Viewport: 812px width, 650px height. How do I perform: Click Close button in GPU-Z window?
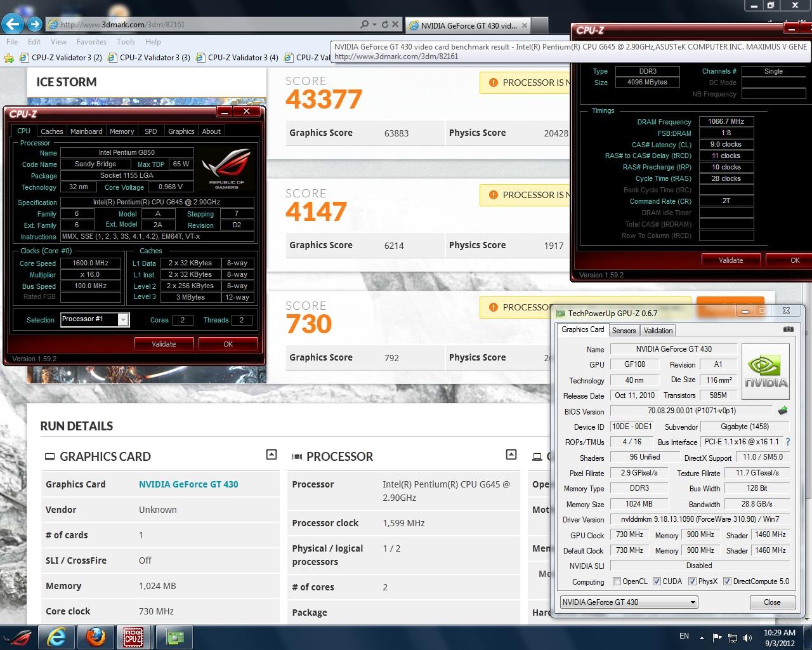point(772,602)
